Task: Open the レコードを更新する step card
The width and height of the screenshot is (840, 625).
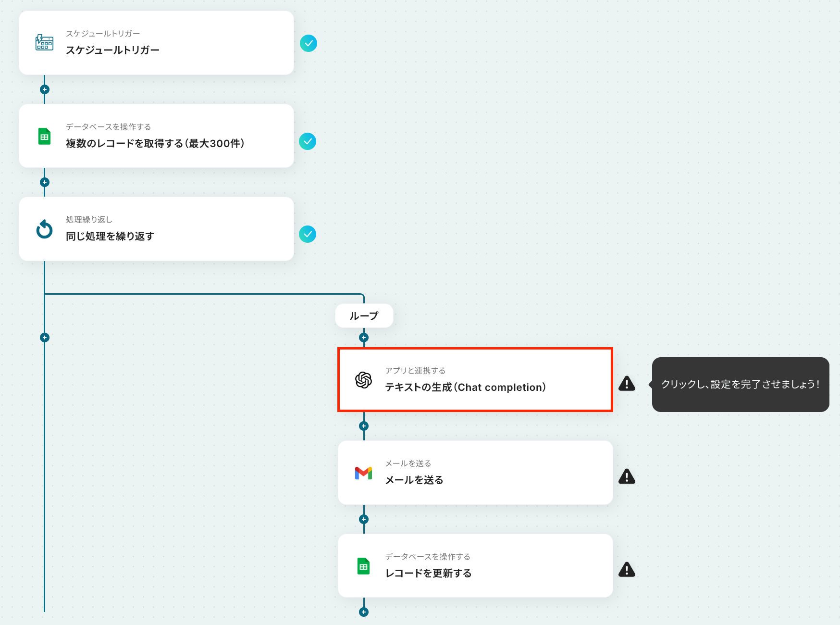Action: [x=475, y=566]
